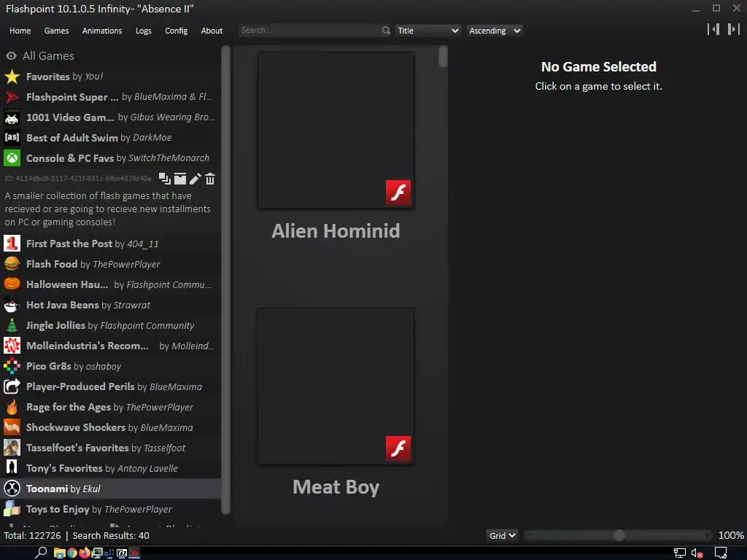Open Tasselfoot's Favorites avatar icon

12,448
